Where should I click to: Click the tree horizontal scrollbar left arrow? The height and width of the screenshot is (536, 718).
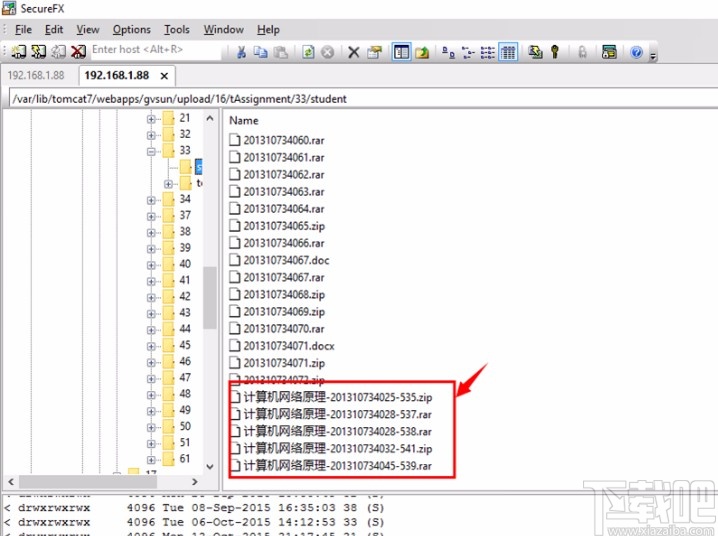11,482
